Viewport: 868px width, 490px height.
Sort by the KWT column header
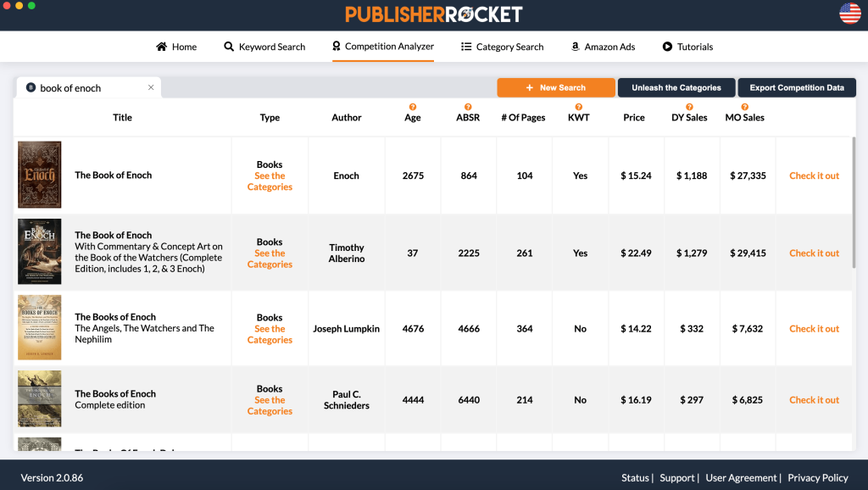(578, 117)
